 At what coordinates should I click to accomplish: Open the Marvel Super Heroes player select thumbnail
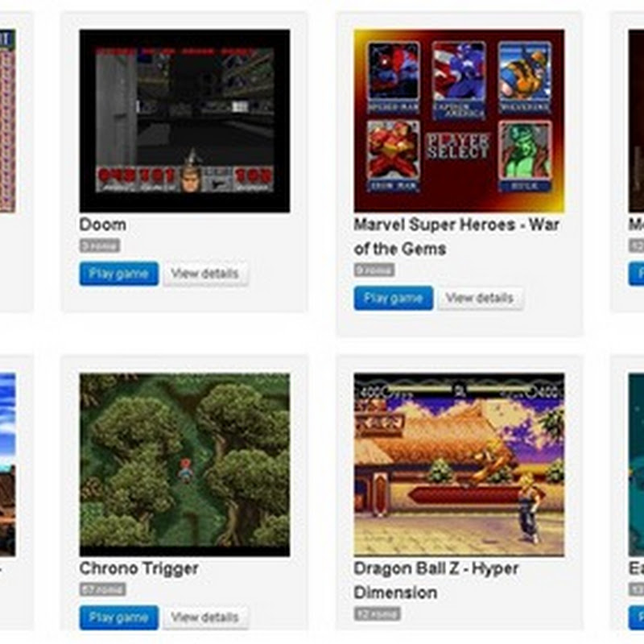[459, 121]
